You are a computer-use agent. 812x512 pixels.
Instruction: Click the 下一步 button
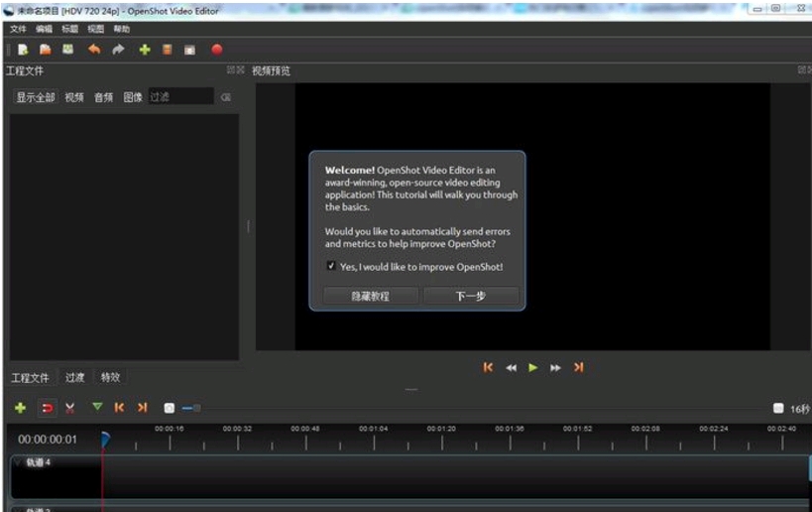[x=471, y=296]
